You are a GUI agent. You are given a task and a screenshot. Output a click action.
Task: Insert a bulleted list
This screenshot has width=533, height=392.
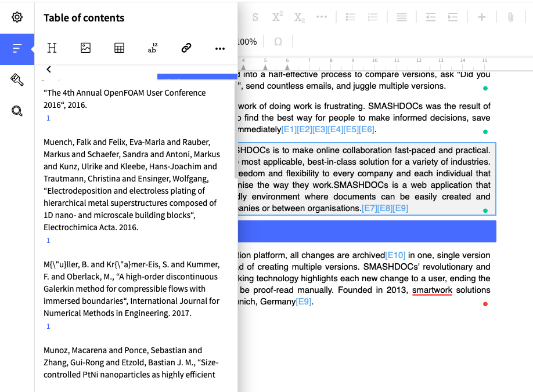[351, 17]
